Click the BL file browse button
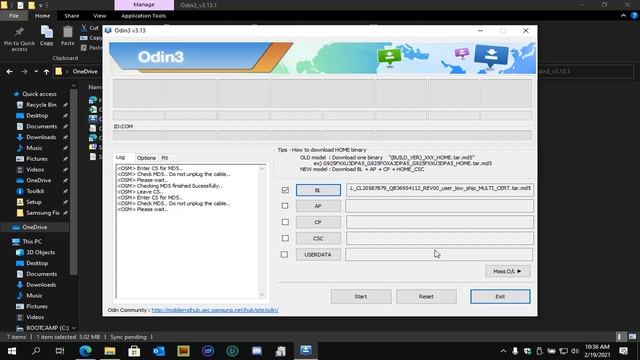Image resolution: width=640 pixels, height=360 pixels. coord(318,190)
